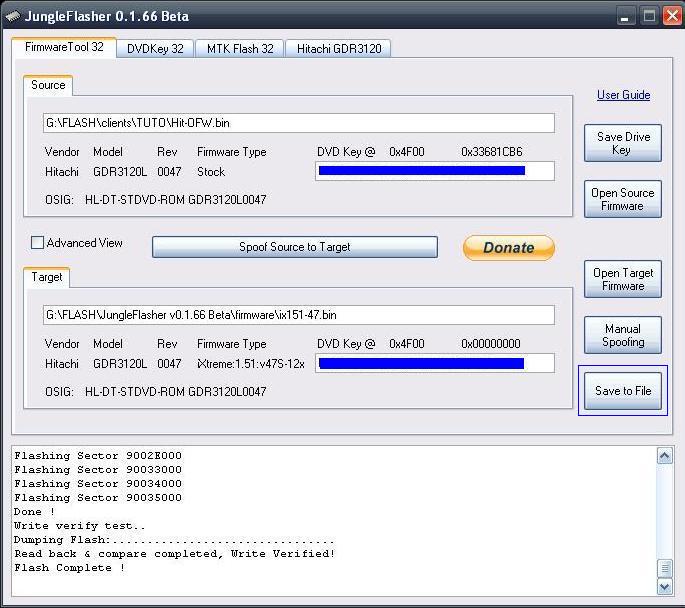Click the log scrollbar down arrow
This screenshot has width=685, height=608.
(664, 587)
